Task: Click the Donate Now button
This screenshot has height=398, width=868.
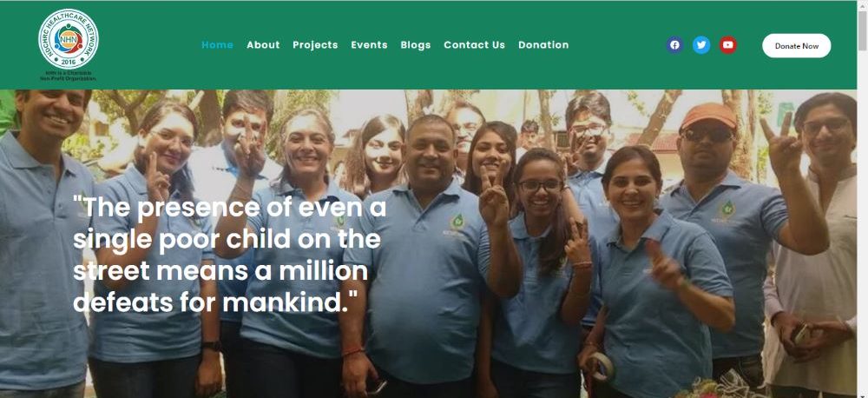Action: click(x=796, y=45)
